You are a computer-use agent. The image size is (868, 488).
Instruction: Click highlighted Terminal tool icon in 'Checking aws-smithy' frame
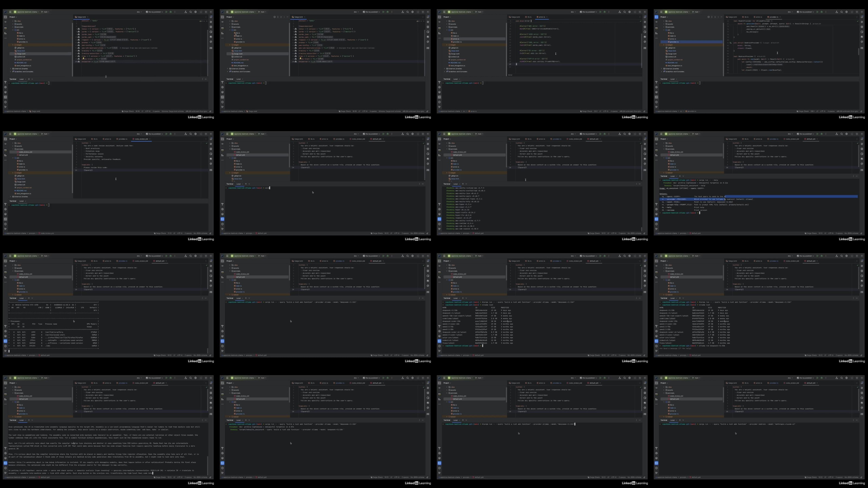[439, 219]
